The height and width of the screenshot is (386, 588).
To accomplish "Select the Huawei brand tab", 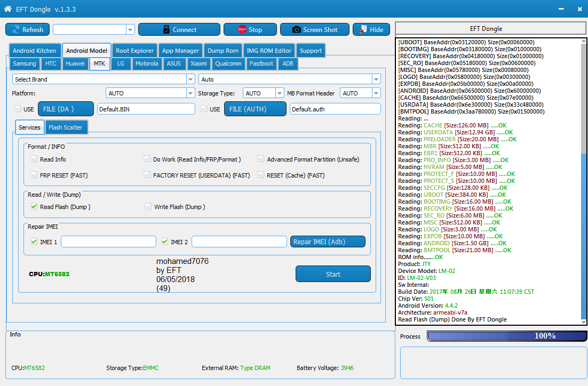I will (x=75, y=63).
